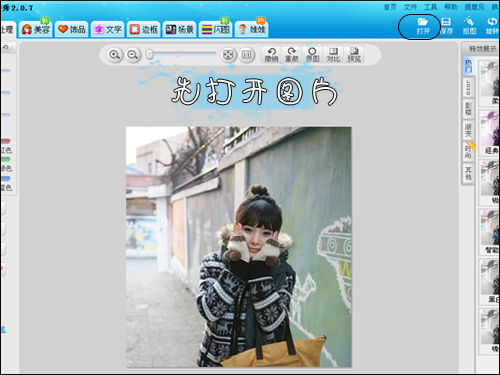Click the zoom slider handle
Image resolution: width=500 pixels, height=375 pixels.
(150, 54)
